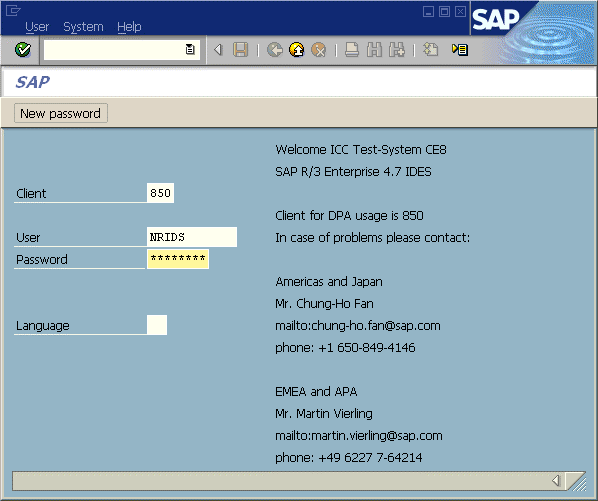Click chung-ho.fan@sap.com mailto text
The height and width of the screenshot is (501, 598).
coord(358,326)
